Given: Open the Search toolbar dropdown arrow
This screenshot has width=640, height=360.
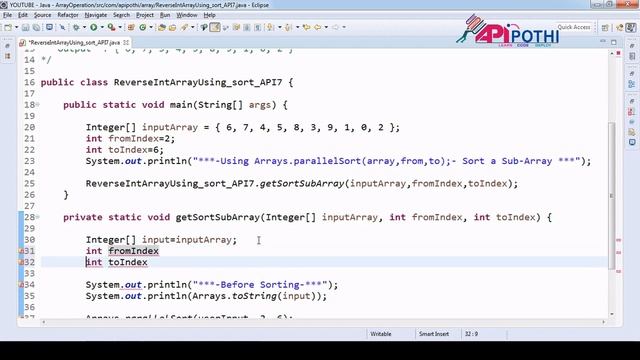Looking at the screenshot, I should click(193, 27).
